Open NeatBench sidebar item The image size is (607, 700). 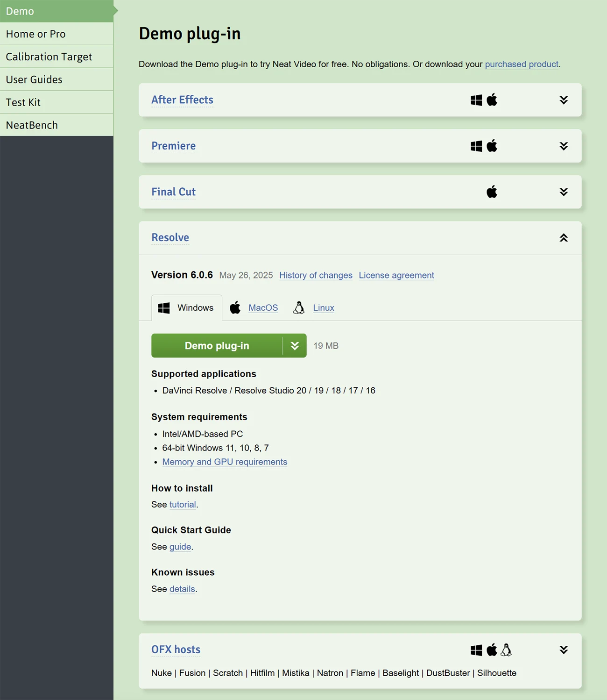coord(56,125)
